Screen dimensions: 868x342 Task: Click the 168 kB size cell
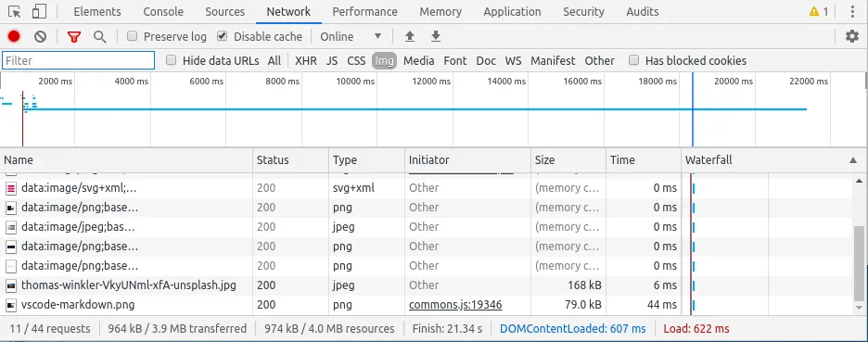click(x=584, y=285)
